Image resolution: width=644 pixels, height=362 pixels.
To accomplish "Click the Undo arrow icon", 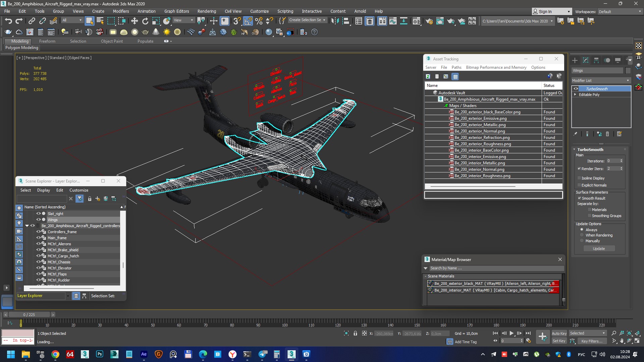I will (8, 21).
